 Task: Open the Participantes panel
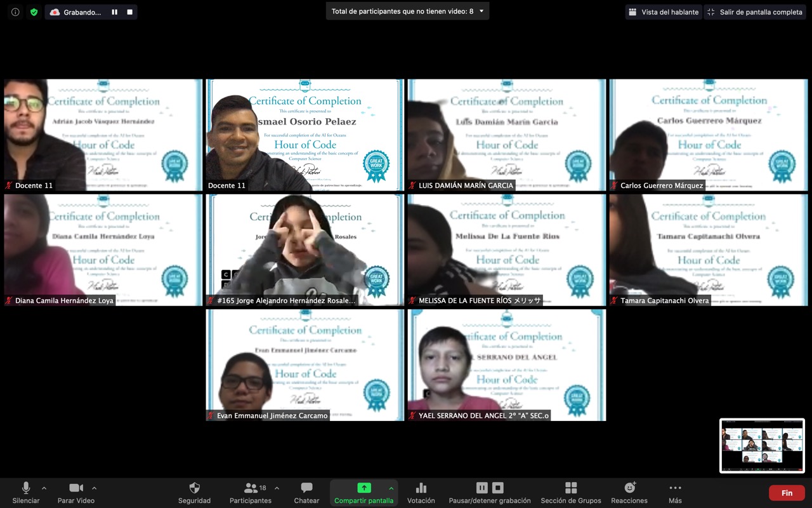251,493
